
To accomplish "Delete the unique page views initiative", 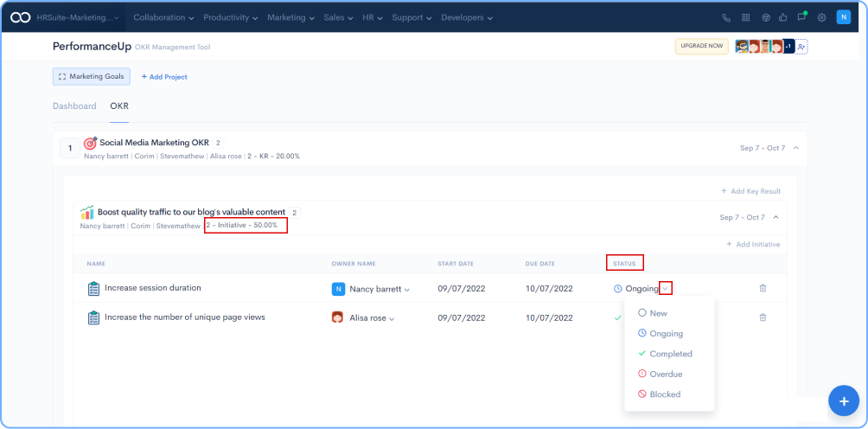I will pyautogui.click(x=763, y=317).
